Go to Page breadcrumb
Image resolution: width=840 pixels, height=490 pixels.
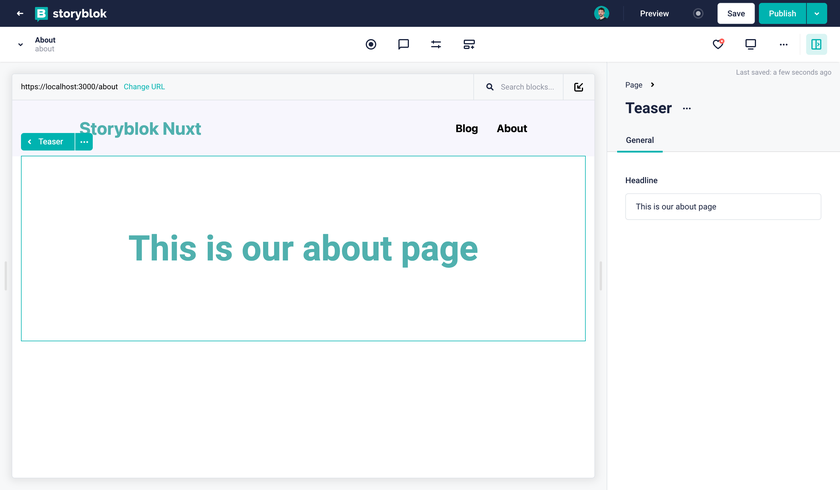pos(634,85)
